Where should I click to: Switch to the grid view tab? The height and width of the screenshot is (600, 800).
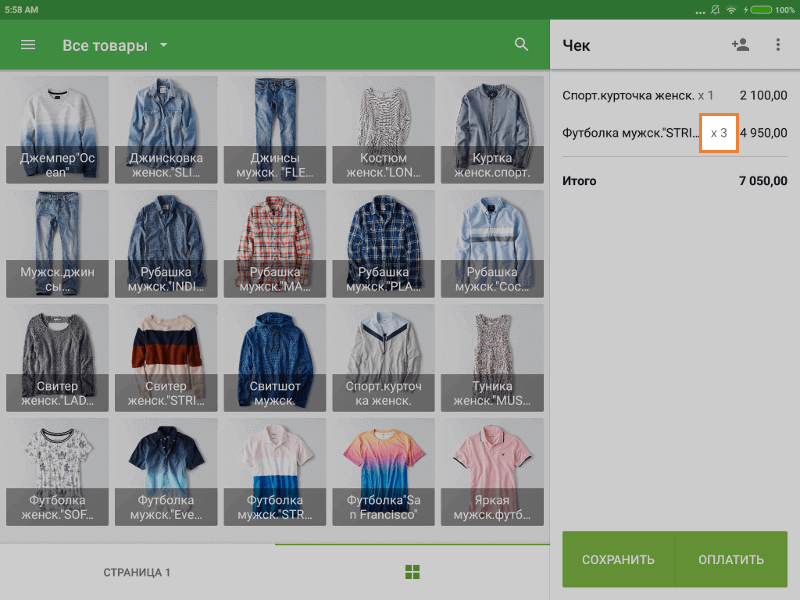click(412, 572)
